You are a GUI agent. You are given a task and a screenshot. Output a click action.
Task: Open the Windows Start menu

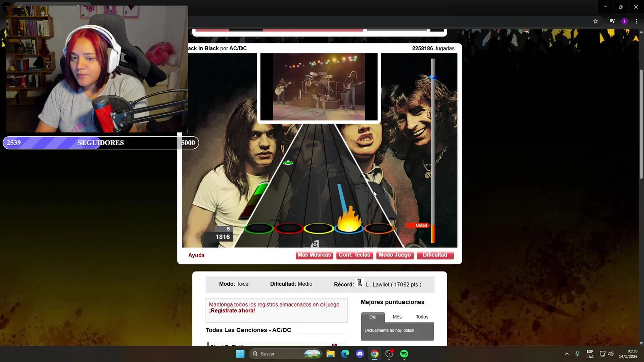tap(240, 354)
